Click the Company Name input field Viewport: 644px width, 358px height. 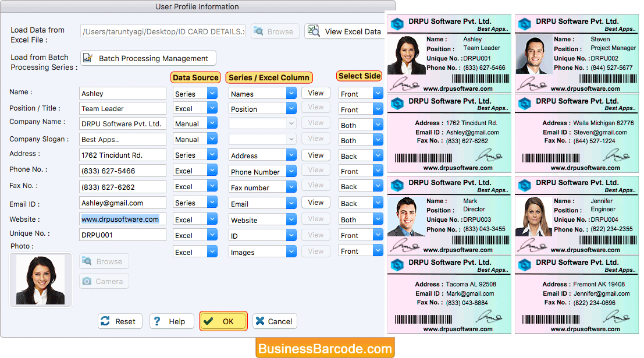point(122,123)
